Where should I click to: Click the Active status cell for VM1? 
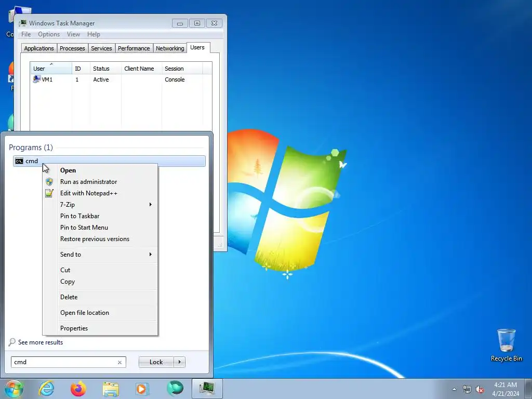point(101,79)
